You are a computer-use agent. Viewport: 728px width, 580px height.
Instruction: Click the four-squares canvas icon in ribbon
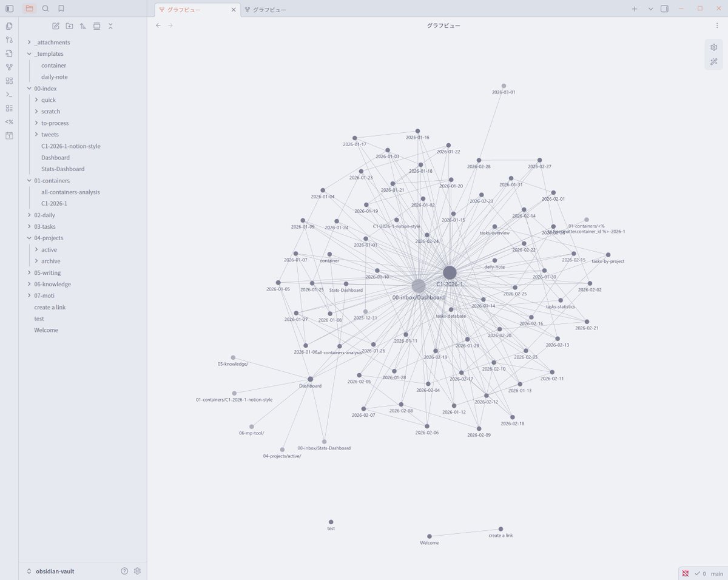[9, 81]
